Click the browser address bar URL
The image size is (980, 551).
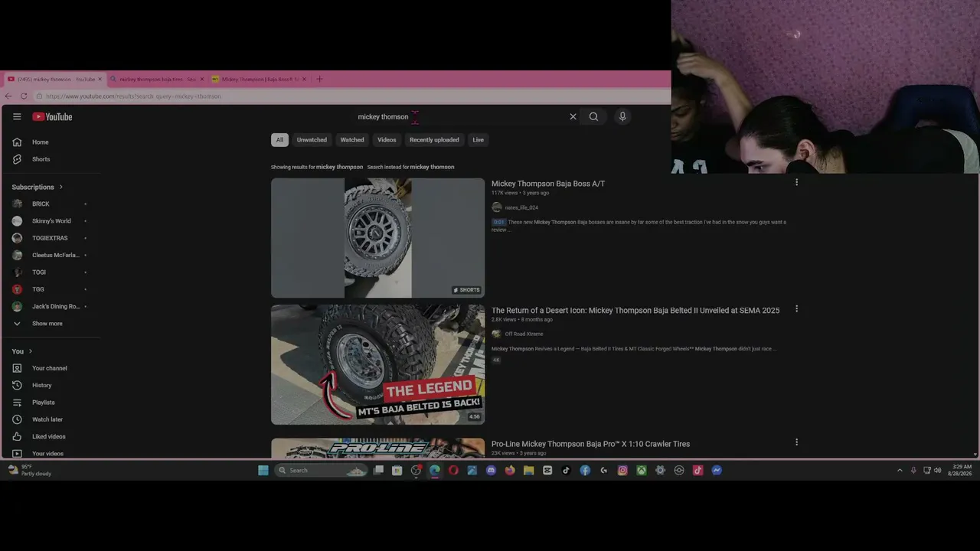133,96
